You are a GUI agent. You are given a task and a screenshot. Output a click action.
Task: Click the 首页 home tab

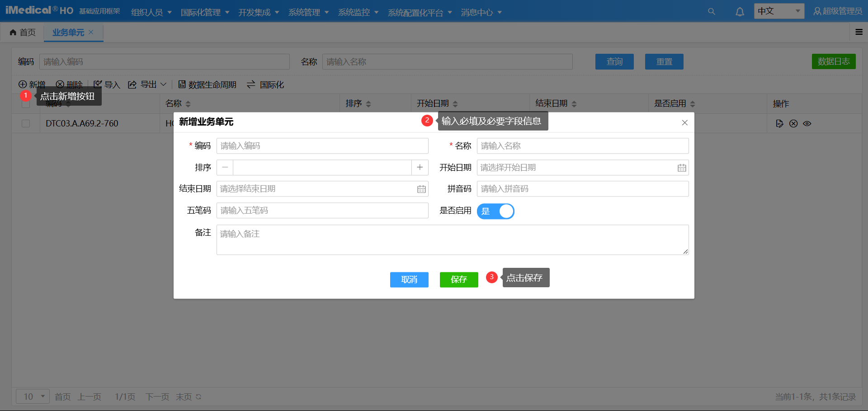click(23, 33)
